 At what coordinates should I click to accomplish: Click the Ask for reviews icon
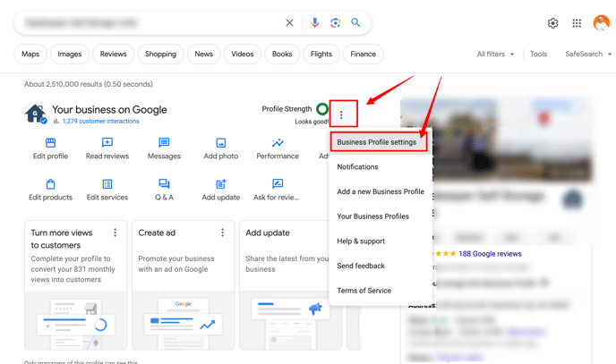point(278,183)
